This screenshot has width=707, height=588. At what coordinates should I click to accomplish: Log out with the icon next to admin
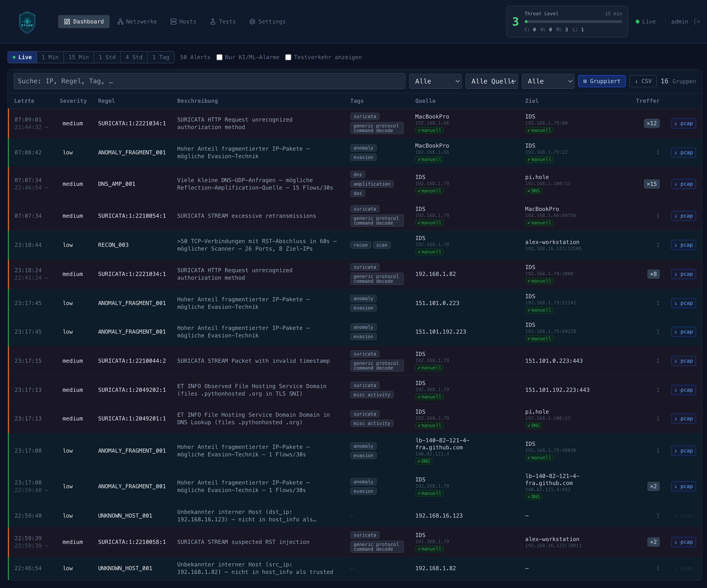coord(698,22)
